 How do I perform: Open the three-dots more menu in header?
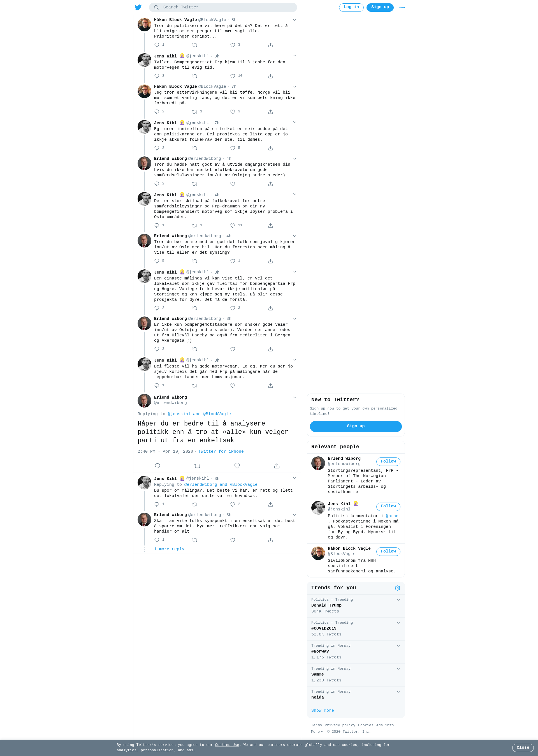point(402,7)
